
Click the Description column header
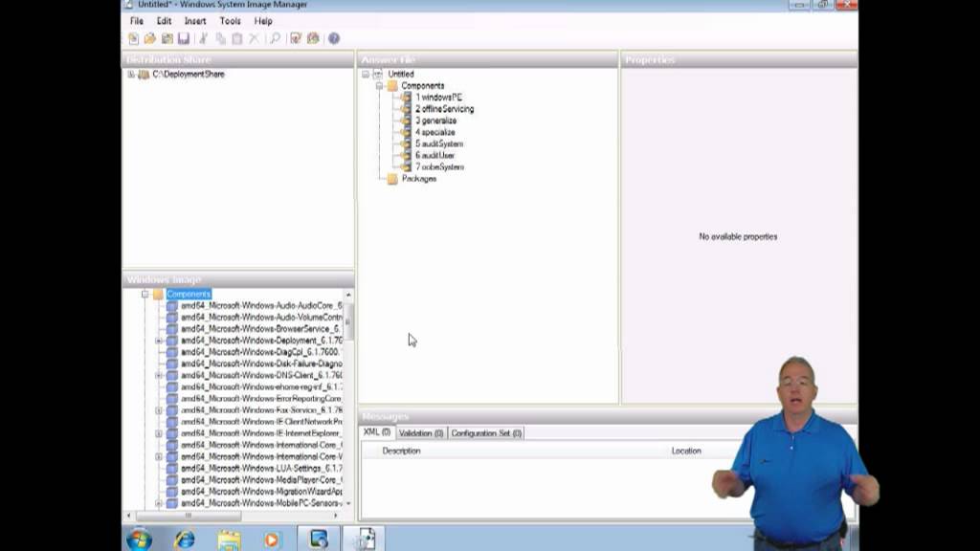[401, 452]
